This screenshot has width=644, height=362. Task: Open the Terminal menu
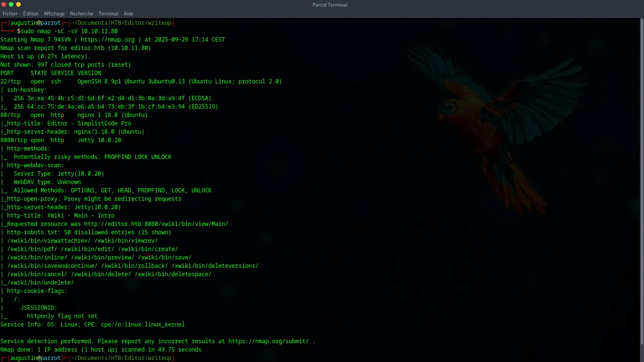click(108, 14)
